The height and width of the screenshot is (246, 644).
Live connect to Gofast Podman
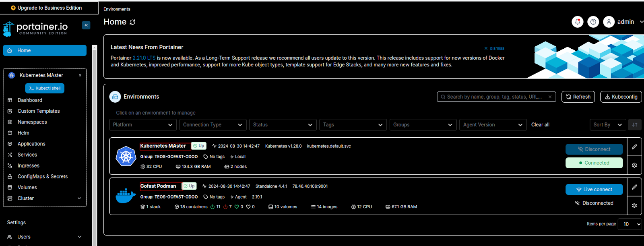[594, 190]
